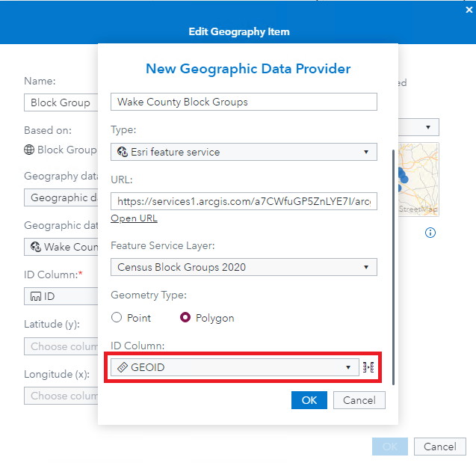Click the provider name field
Viewport: 476px width, 463px height.
pyautogui.click(x=244, y=102)
